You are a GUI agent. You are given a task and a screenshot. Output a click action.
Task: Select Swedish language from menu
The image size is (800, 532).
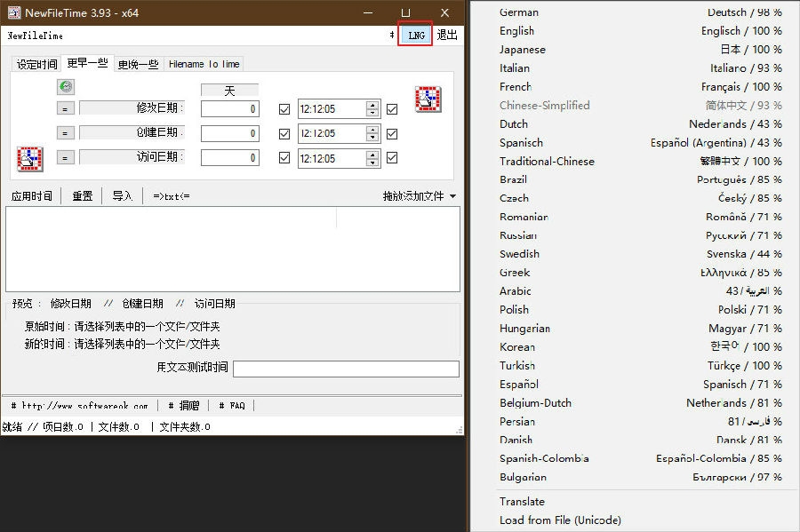click(x=640, y=254)
